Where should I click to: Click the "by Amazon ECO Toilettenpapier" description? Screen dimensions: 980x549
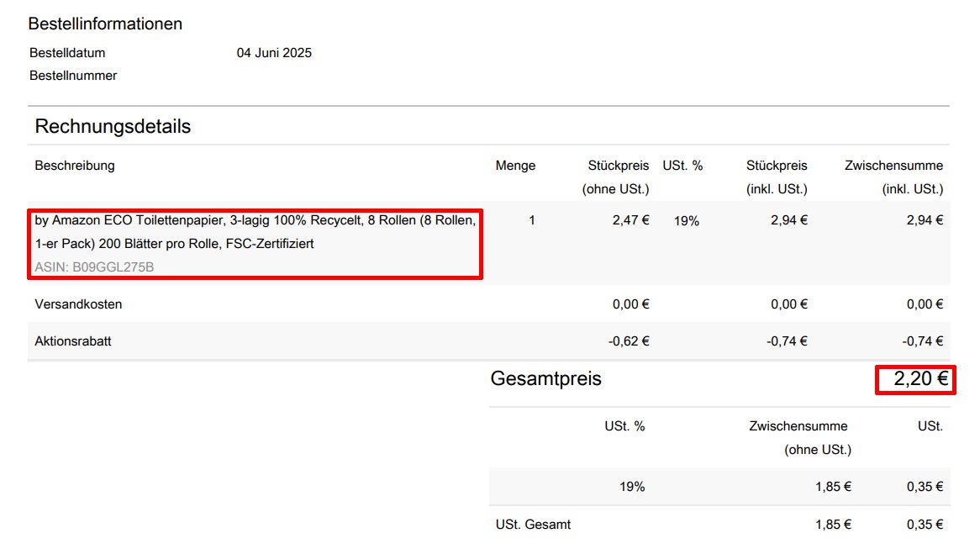point(255,232)
